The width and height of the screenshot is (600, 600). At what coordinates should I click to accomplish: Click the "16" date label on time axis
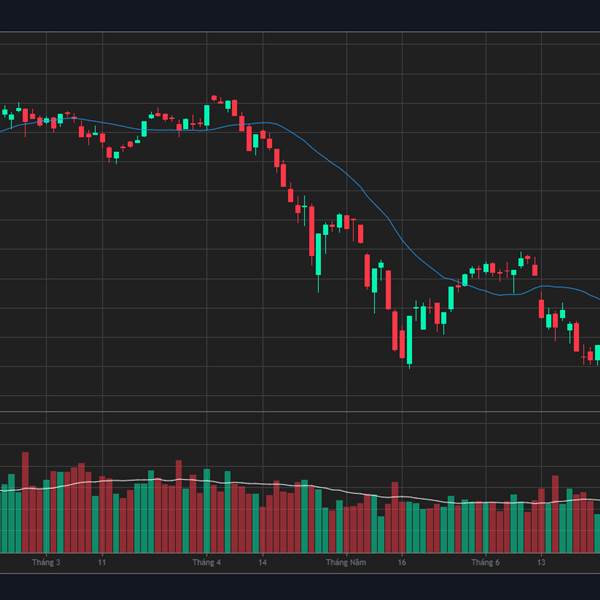402,562
